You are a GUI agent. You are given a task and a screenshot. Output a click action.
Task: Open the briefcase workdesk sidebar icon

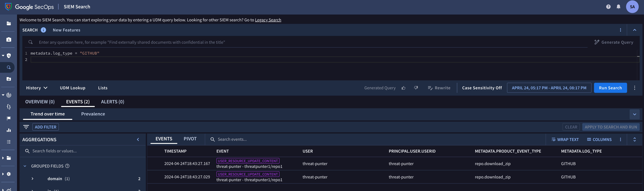(9, 40)
